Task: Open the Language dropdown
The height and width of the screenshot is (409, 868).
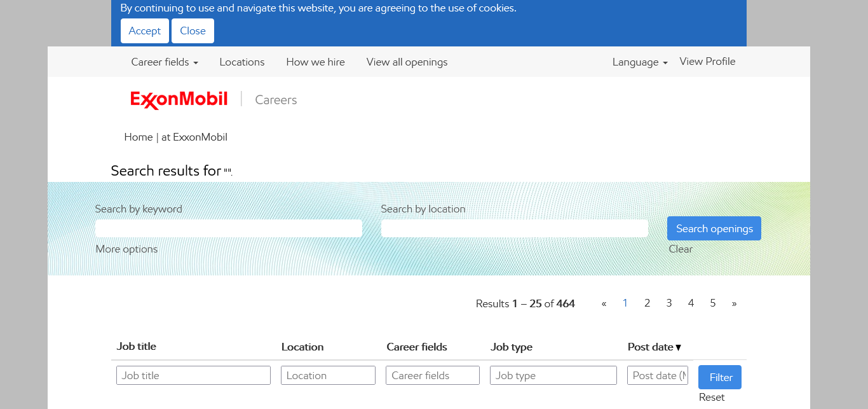Action: coord(639,62)
